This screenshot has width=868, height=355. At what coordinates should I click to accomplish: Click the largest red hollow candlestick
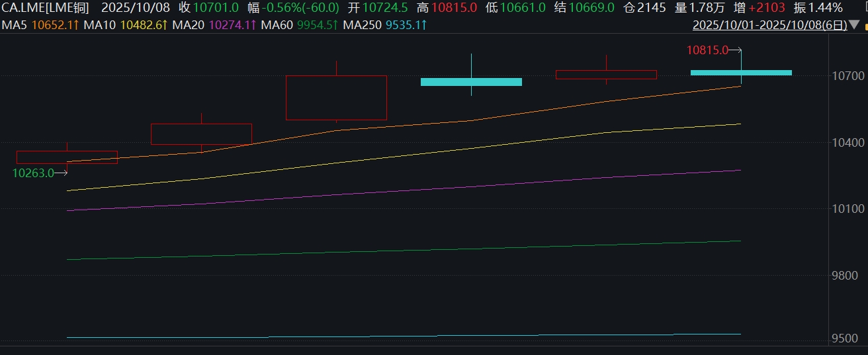coord(336,97)
